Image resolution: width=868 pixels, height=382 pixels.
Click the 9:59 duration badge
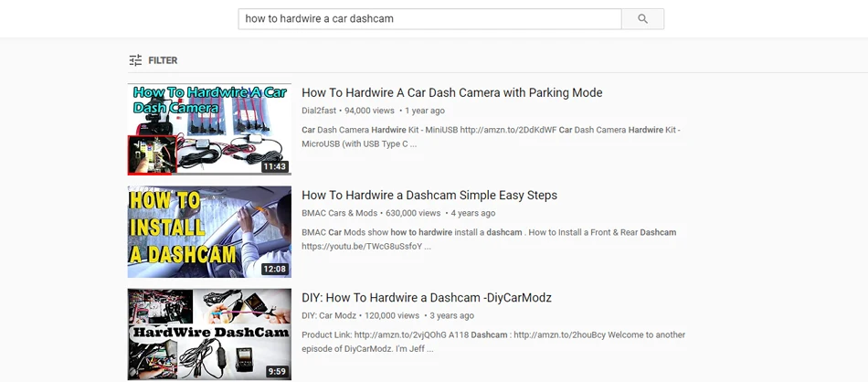pyautogui.click(x=277, y=371)
